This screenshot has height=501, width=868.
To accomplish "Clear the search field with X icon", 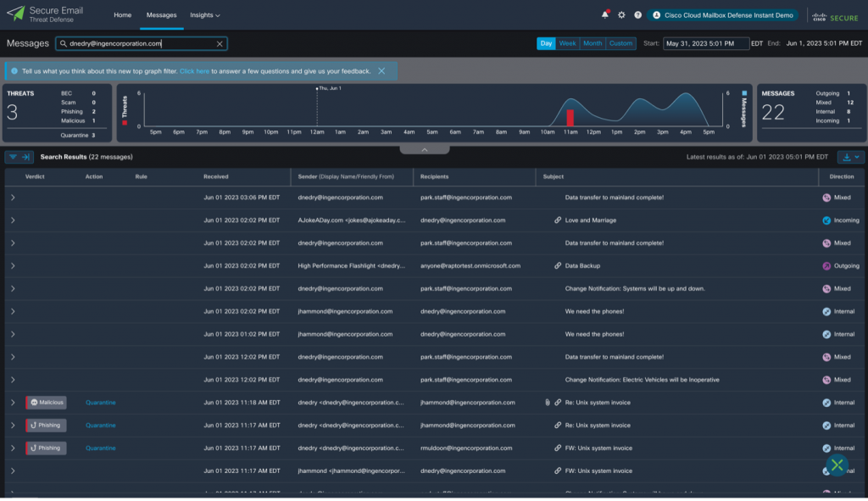I will [x=220, y=43].
